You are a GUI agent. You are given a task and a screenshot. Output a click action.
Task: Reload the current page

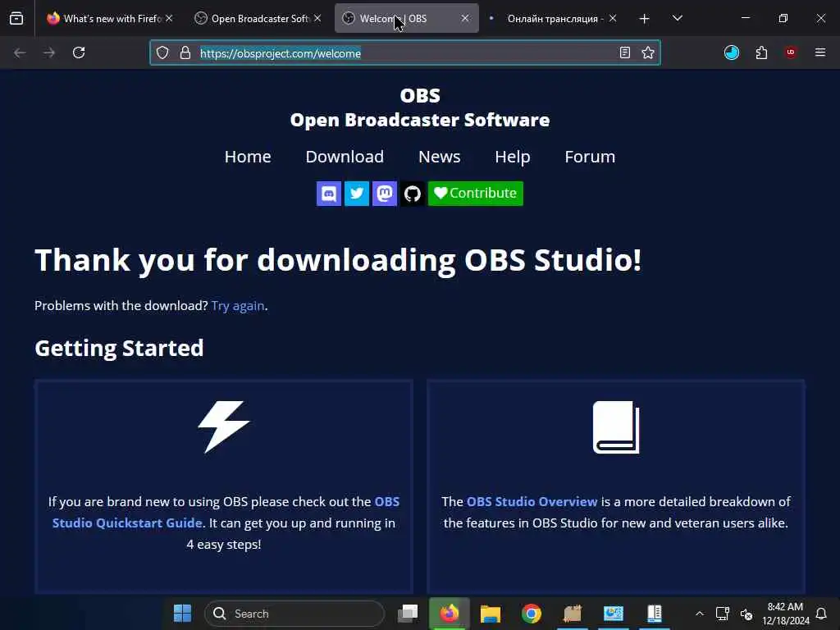[79, 52]
